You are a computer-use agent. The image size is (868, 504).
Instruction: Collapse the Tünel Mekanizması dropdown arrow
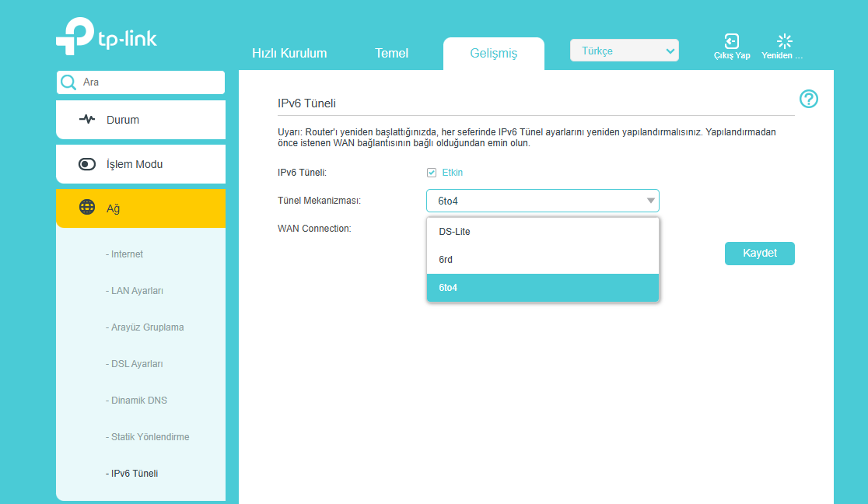coord(650,201)
